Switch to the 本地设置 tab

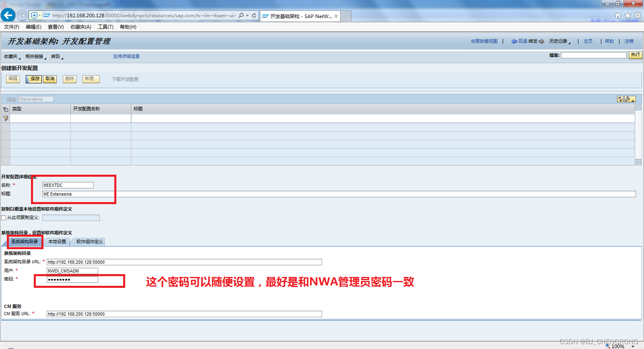click(x=57, y=242)
